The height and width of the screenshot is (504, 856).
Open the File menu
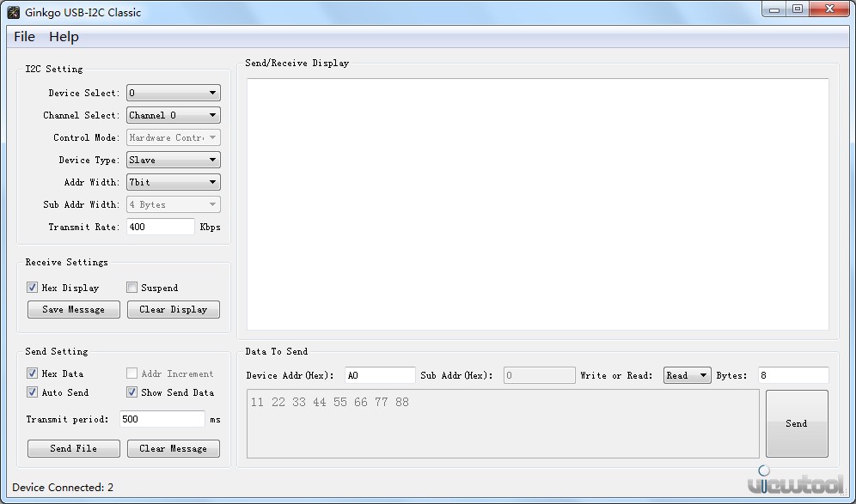tap(25, 37)
